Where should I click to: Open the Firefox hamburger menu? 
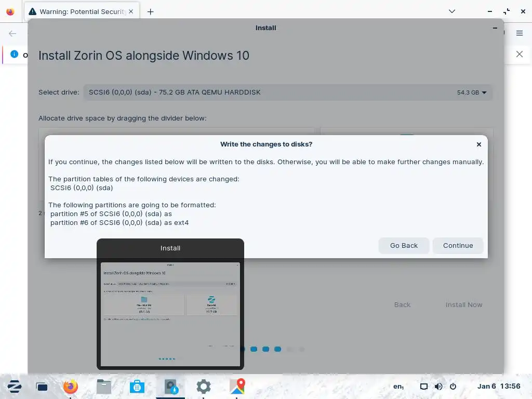tap(520, 33)
